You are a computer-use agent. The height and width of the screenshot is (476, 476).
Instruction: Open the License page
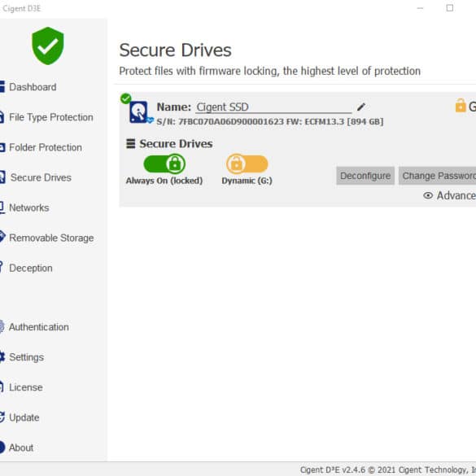click(26, 387)
